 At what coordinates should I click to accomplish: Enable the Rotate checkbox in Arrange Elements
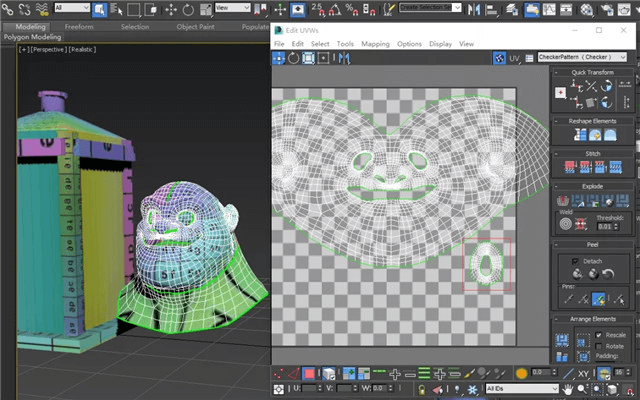599,345
